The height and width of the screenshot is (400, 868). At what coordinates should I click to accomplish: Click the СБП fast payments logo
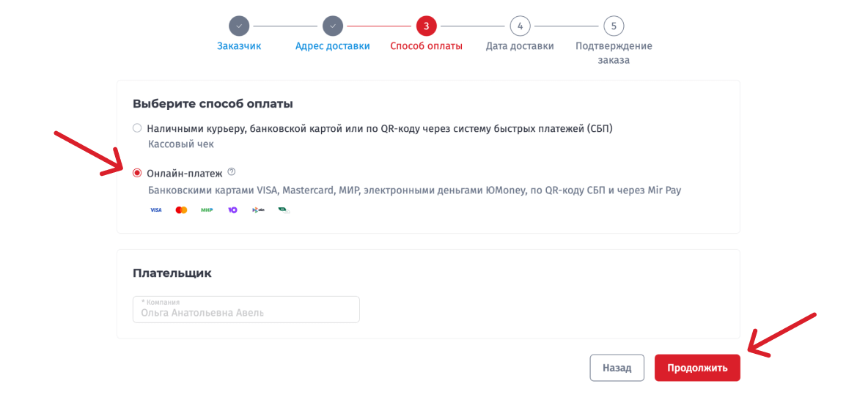258,210
